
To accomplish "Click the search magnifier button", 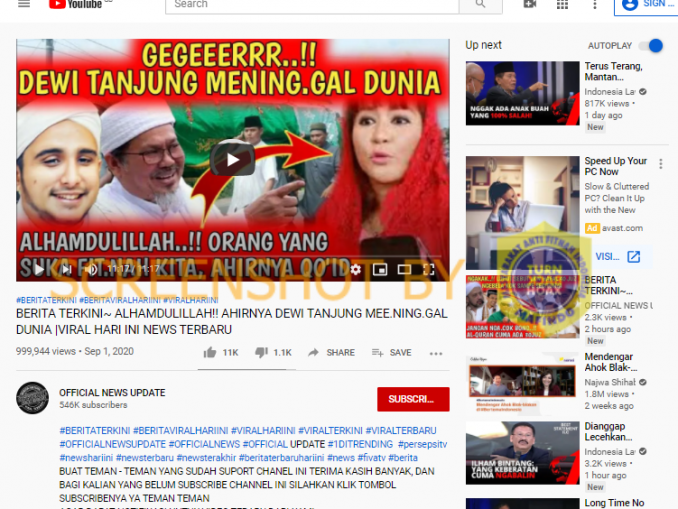I will [x=480, y=4].
